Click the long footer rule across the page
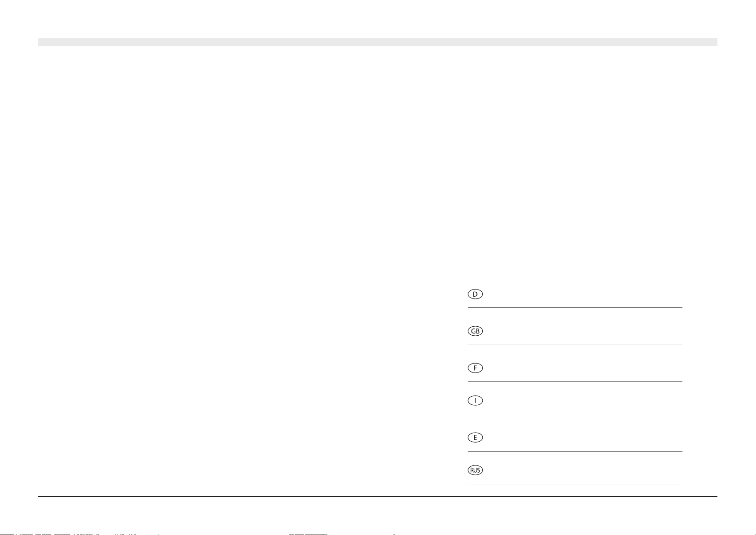Viewport: 756px width, 535px height. pyautogui.click(x=378, y=496)
